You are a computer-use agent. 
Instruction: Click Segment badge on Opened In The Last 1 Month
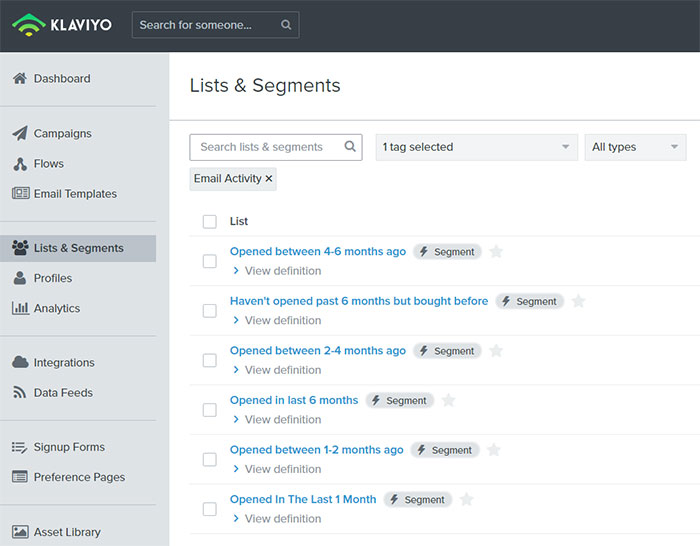point(418,500)
